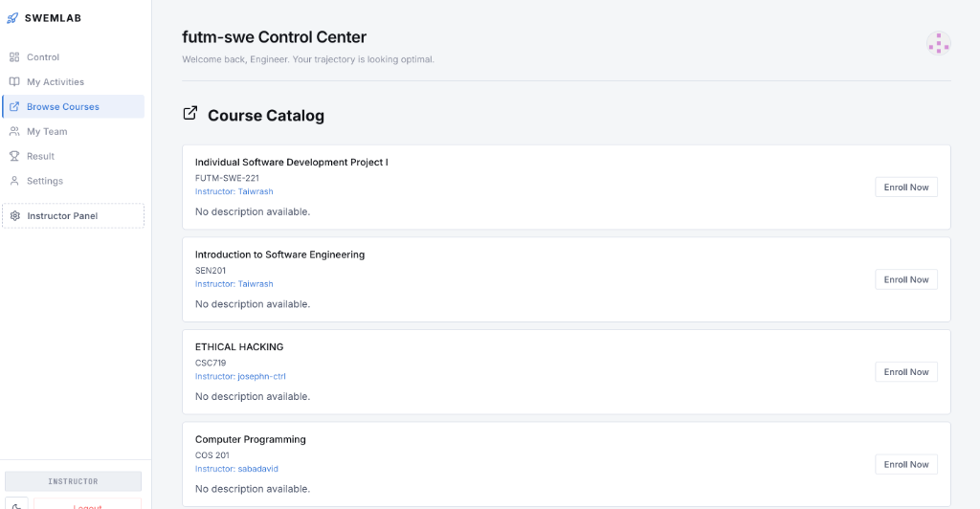Click the My Team people icon

point(14,131)
